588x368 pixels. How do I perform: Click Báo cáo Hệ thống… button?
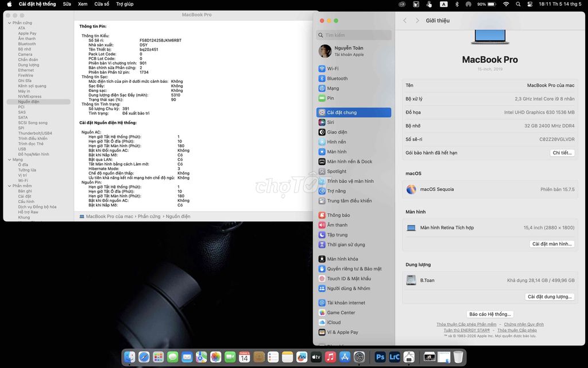[490, 314]
